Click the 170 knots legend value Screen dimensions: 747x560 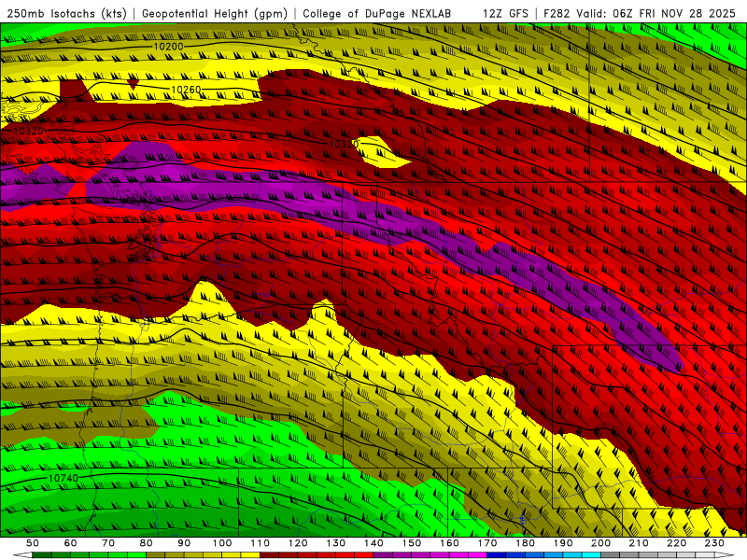487,543
